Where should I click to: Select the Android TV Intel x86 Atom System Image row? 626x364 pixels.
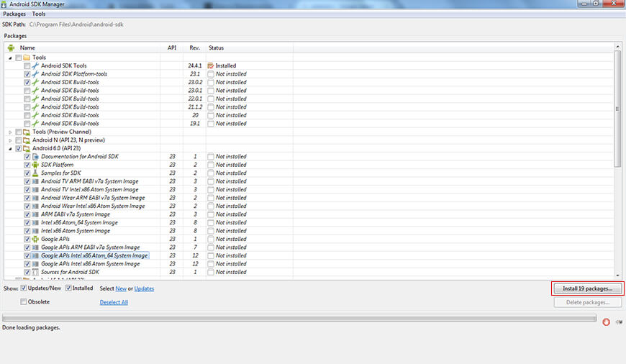89,190
